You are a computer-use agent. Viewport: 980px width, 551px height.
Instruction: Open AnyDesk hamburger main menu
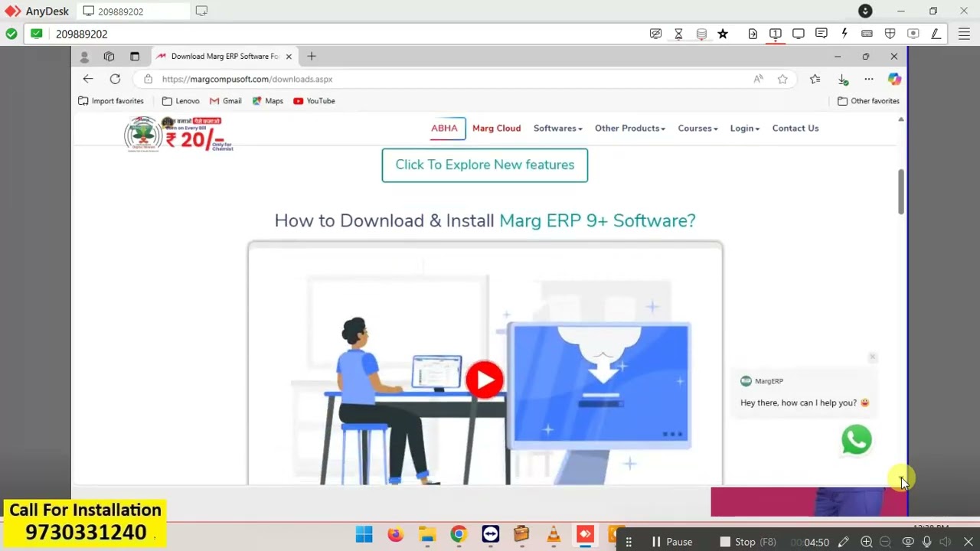[x=964, y=34]
